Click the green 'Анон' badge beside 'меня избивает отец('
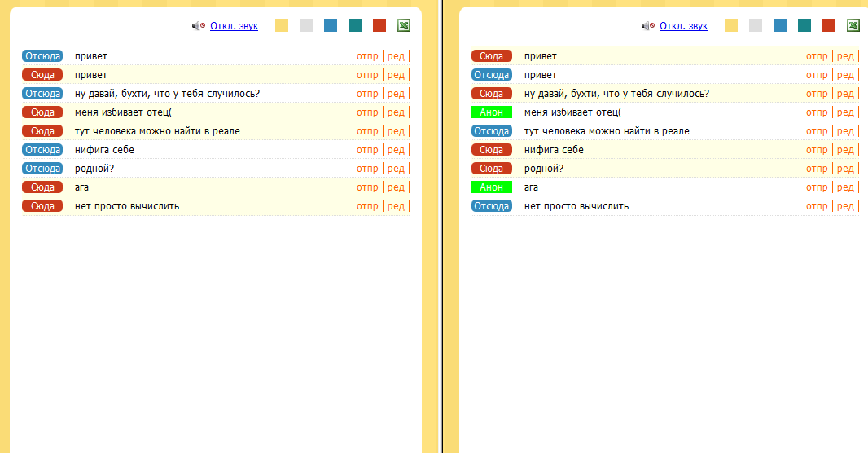This screenshot has width=868, height=453. [x=492, y=112]
